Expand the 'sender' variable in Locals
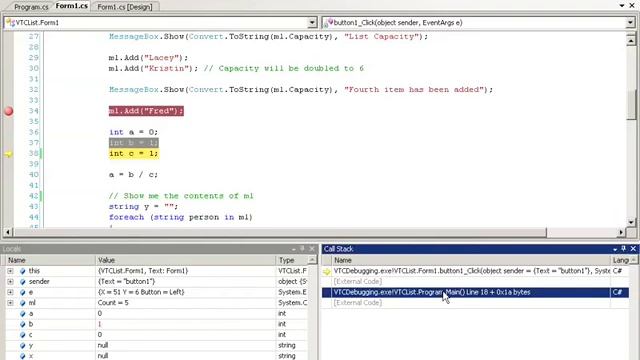 pyautogui.click(x=10, y=282)
